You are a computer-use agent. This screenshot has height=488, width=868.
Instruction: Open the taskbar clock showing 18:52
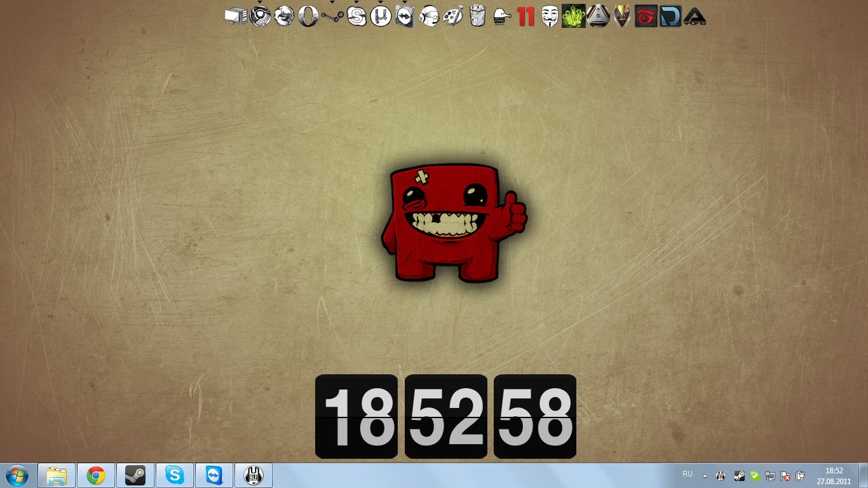834,476
